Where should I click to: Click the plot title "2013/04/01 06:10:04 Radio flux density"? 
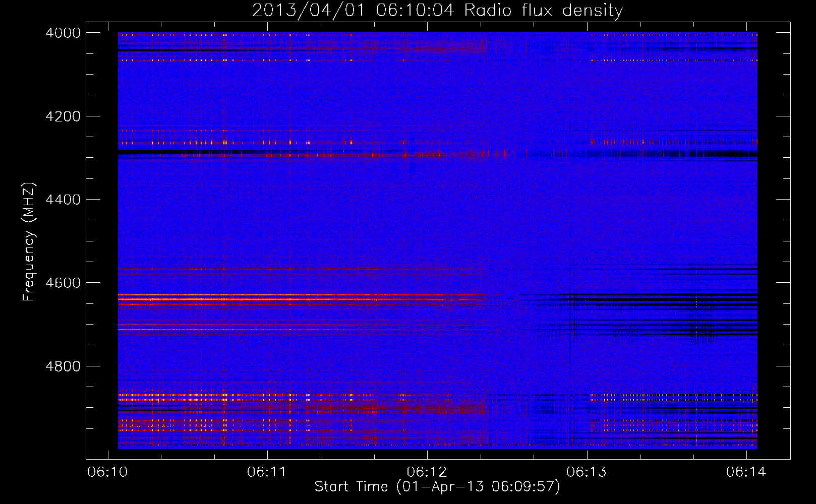coord(437,11)
